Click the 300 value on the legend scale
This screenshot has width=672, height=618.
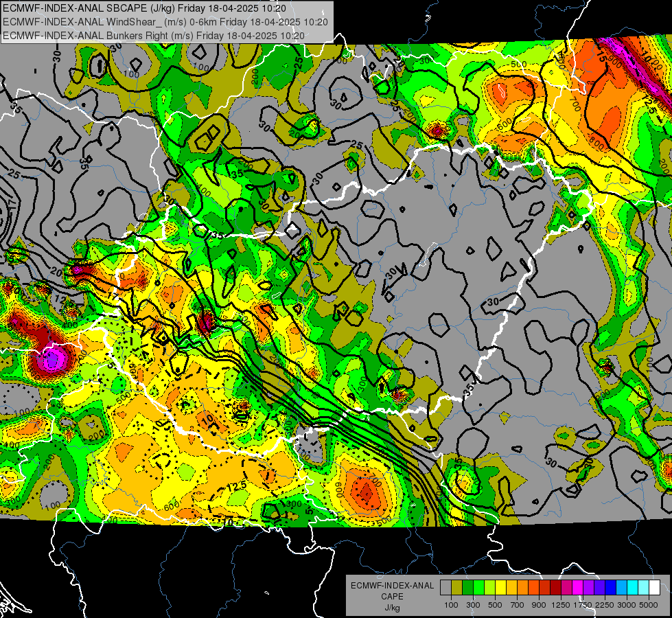pyautogui.click(x=473, y=605)
